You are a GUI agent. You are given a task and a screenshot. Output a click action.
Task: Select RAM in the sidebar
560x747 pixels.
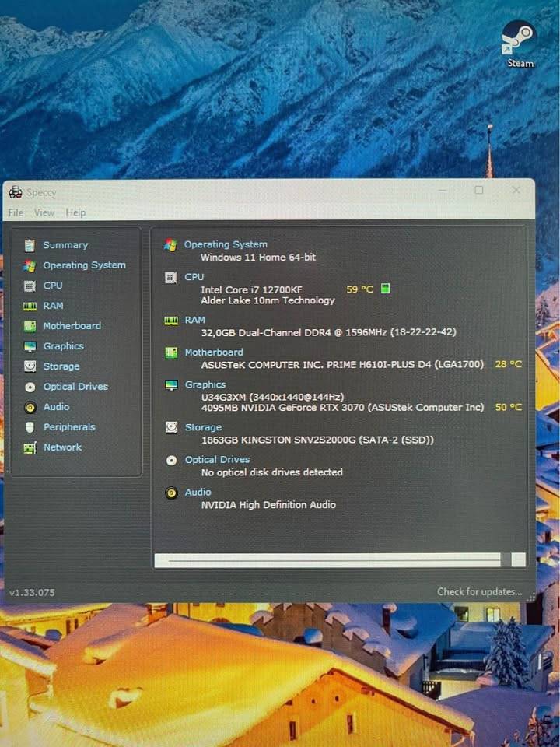[x=54, y=306]
